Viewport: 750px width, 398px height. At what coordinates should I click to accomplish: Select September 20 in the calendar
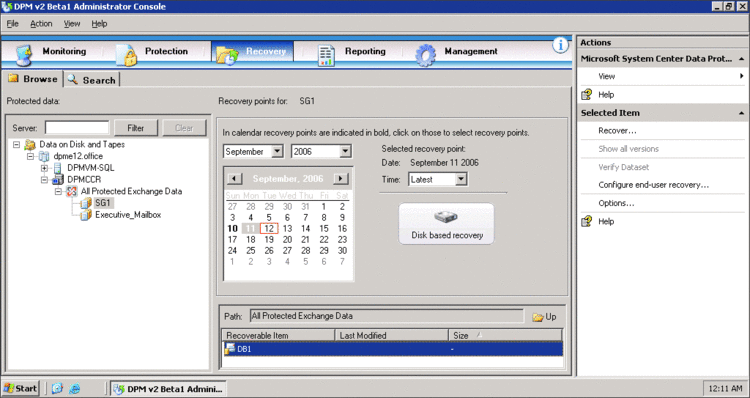point(287,240)
